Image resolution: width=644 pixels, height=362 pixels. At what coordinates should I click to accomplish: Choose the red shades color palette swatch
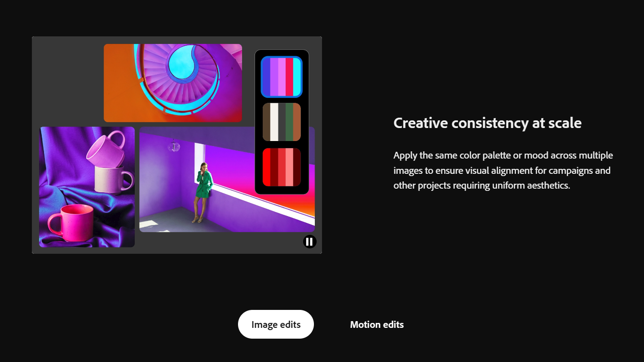pos(282,167)
